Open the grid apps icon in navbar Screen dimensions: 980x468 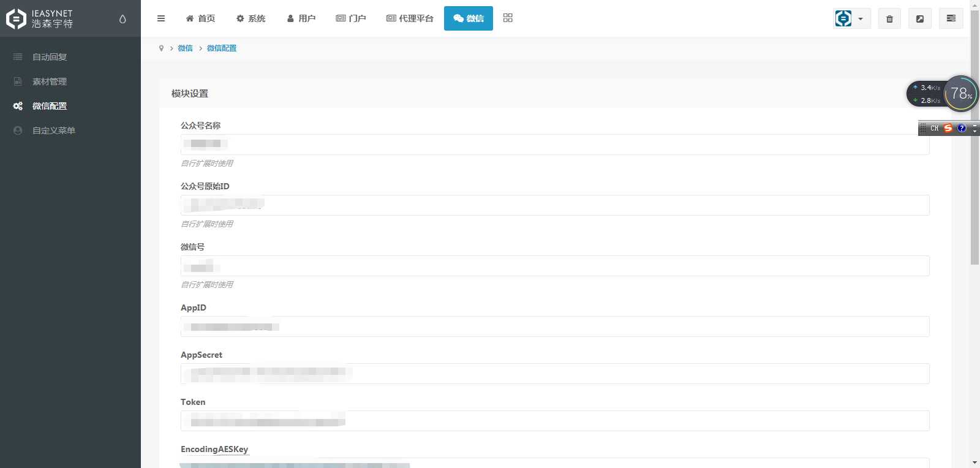508,18
